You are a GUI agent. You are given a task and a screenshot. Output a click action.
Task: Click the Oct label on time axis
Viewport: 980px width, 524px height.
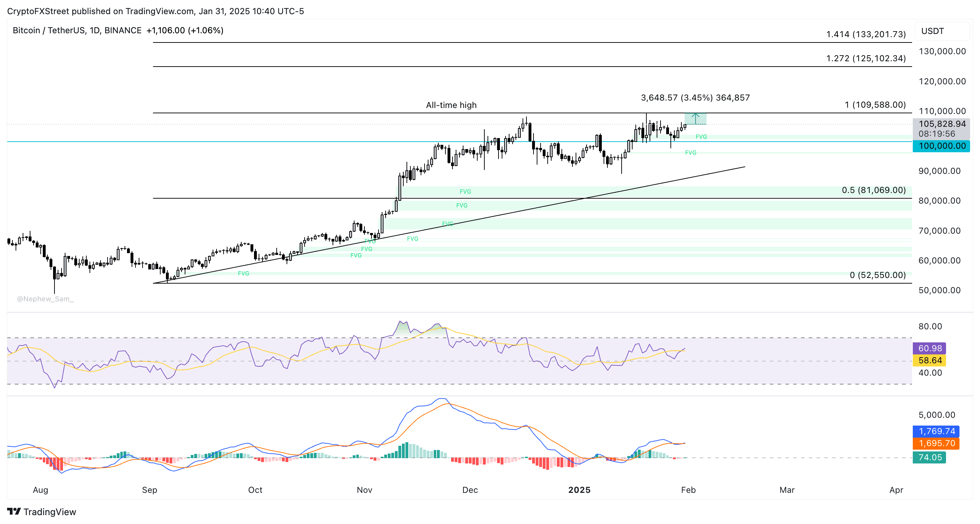click(x=255, y=490)
